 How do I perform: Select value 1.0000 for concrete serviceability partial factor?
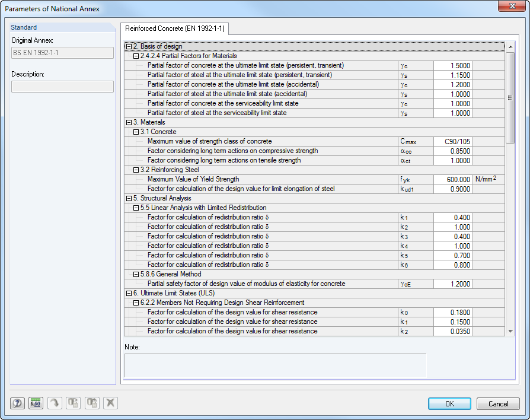(x=453, y=103)
